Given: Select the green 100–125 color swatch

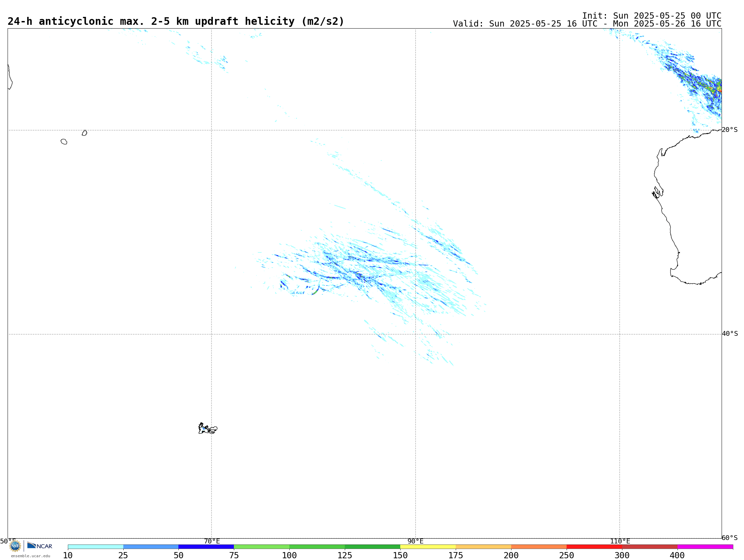Looking at the screenshot, I should tap(317, 547).
